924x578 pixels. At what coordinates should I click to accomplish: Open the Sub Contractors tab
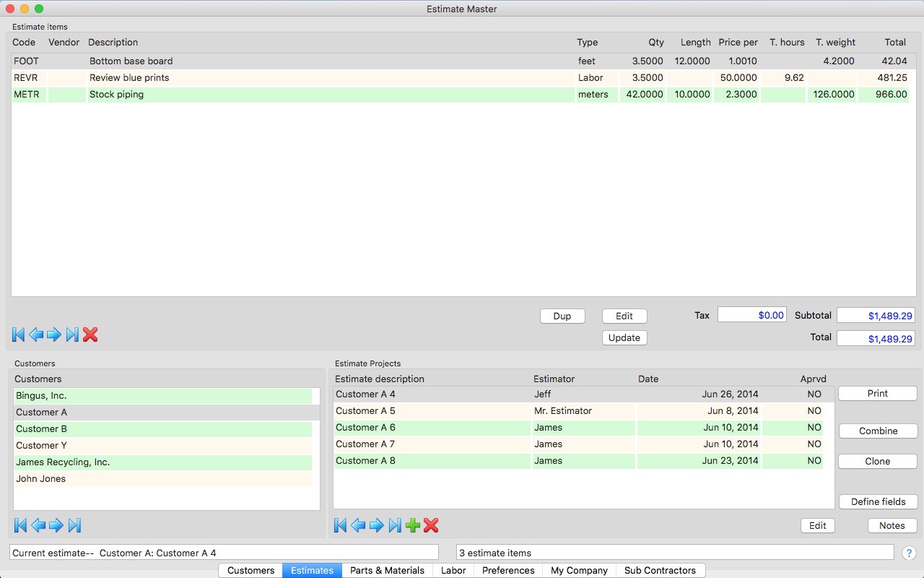tap(660, 570)
